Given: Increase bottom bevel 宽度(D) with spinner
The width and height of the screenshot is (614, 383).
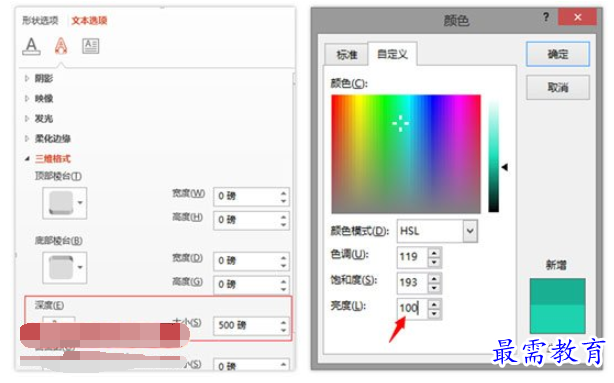Looking at the screenshot, I should point(284,257).
